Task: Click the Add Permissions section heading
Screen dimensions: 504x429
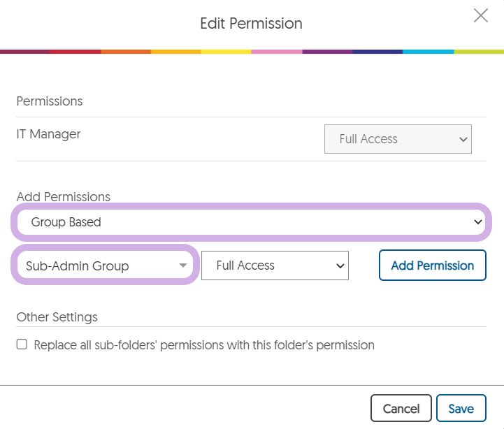Action: point(64,196)
